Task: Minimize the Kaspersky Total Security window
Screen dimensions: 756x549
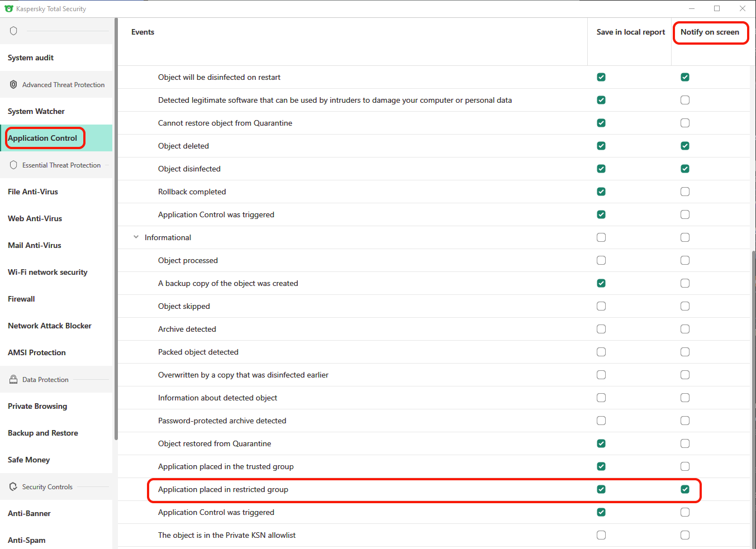Action: tap(692, 8)
